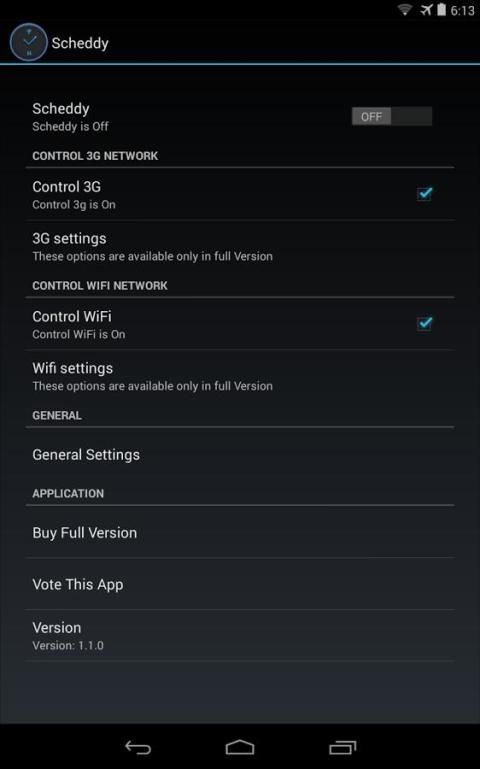Tap the Android back navigation icon

click(138, 747)
